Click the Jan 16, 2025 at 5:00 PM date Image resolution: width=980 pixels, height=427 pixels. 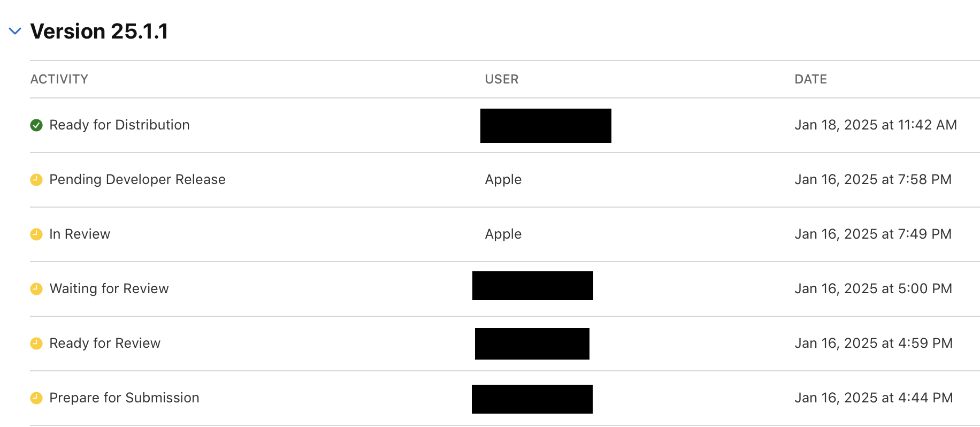873,288
